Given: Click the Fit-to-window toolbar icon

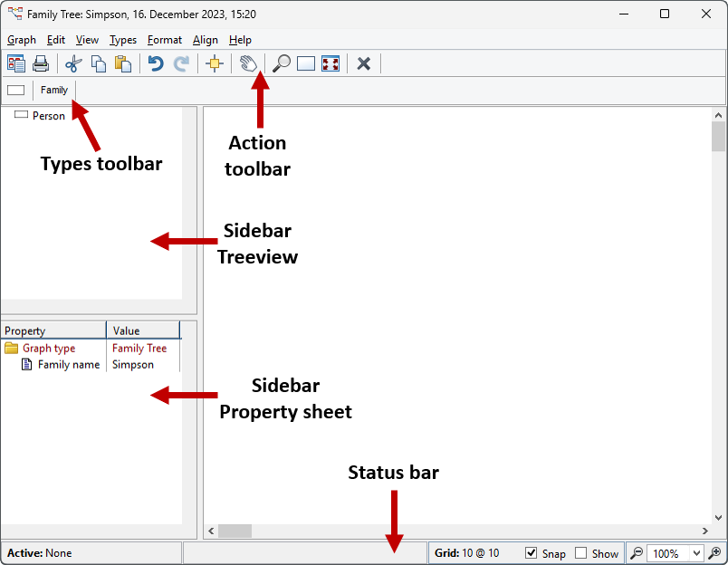Looking at the screenshot, I should (330, 63).
